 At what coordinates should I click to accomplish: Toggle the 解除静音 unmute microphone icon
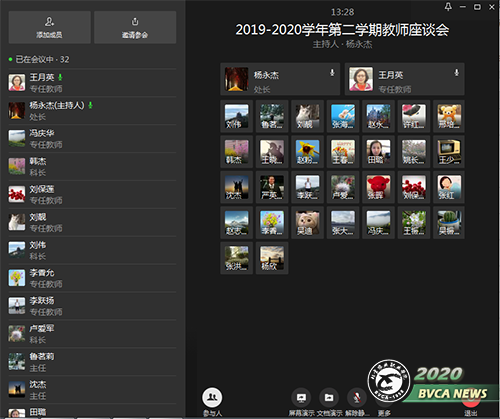tap(357, 397)
